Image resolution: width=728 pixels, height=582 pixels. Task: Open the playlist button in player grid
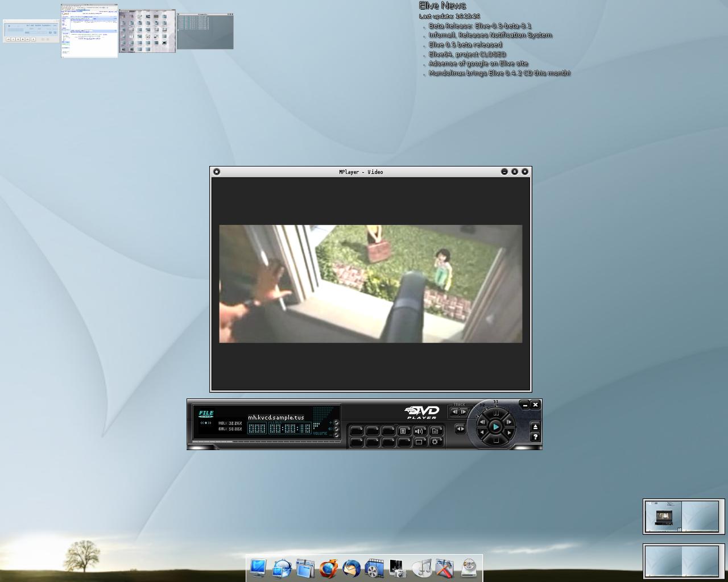[x=404, y=431]
